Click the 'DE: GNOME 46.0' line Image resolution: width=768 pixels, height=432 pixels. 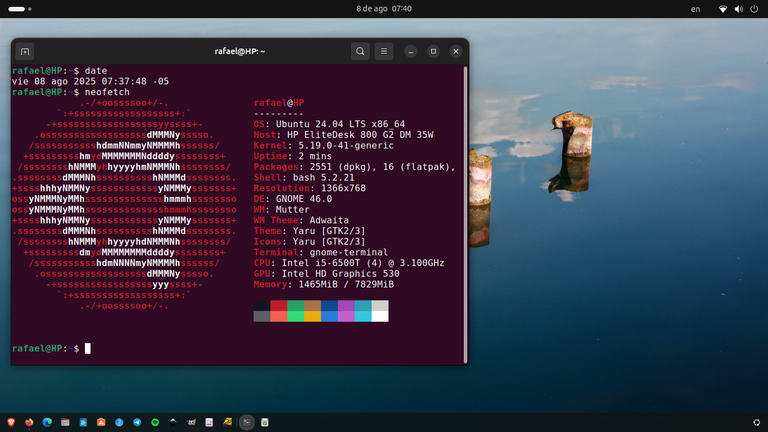click(x=292, y=199)
